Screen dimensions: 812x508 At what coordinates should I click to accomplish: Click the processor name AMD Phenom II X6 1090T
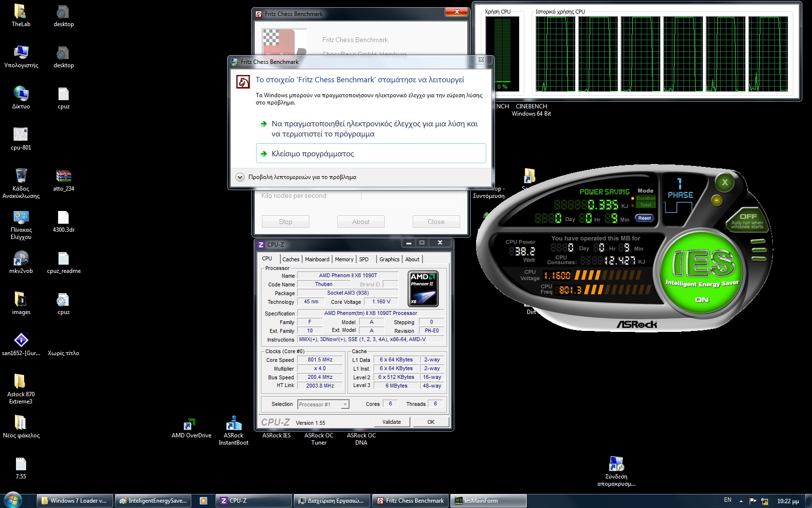(348, 276)
